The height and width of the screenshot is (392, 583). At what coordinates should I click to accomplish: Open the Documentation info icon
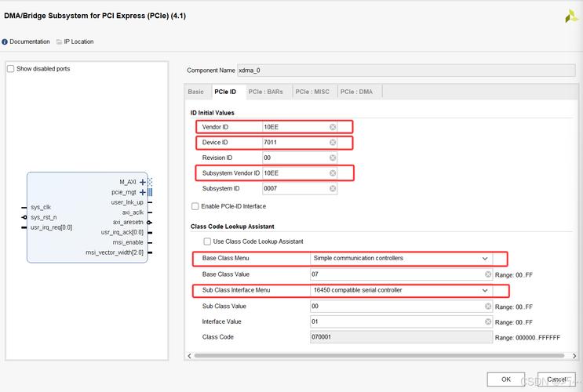pyautogui.click(x=5, y=42)
